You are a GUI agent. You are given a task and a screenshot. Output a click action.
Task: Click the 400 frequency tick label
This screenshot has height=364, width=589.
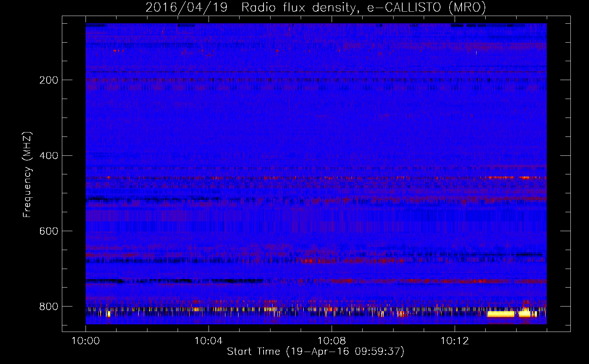[x=49, y=156]
